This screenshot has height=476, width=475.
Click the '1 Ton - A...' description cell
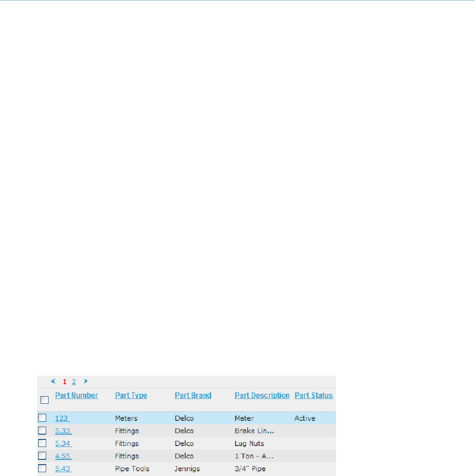pyautogui.click(x=254, y=456)
